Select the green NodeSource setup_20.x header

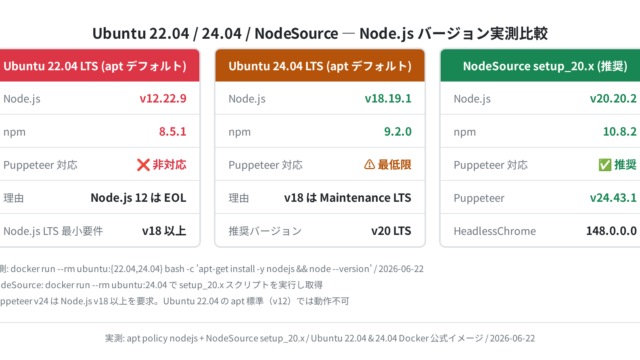coord(540,66)
